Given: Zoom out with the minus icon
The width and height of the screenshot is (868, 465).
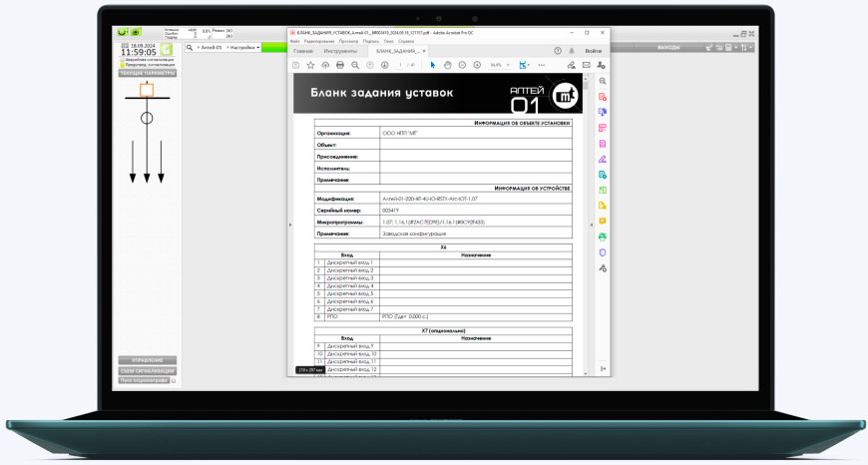Looking at the screenshot, I should [462, 65].
